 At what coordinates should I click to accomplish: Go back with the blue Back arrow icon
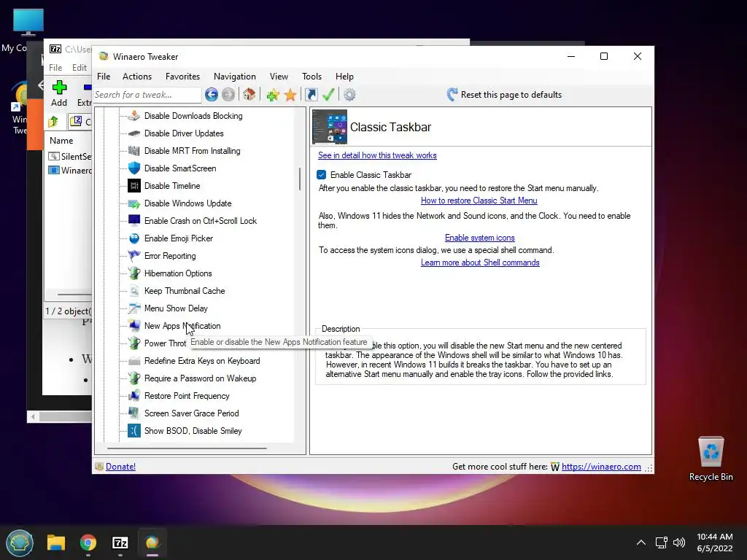click(x=212, y=95)
